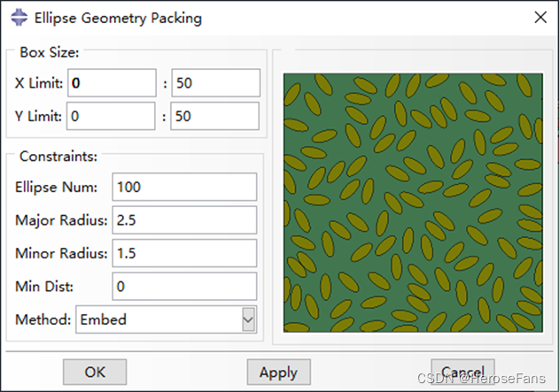This screenshot has height=392, width=559.
Task: Click the Method combo box showing Embed
Action: (158, 319)
